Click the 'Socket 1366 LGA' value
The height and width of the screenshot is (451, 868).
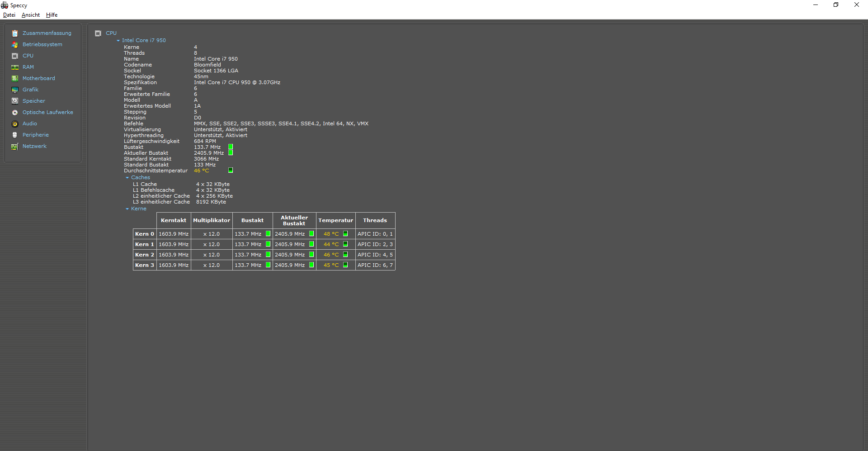pos(216,71)
